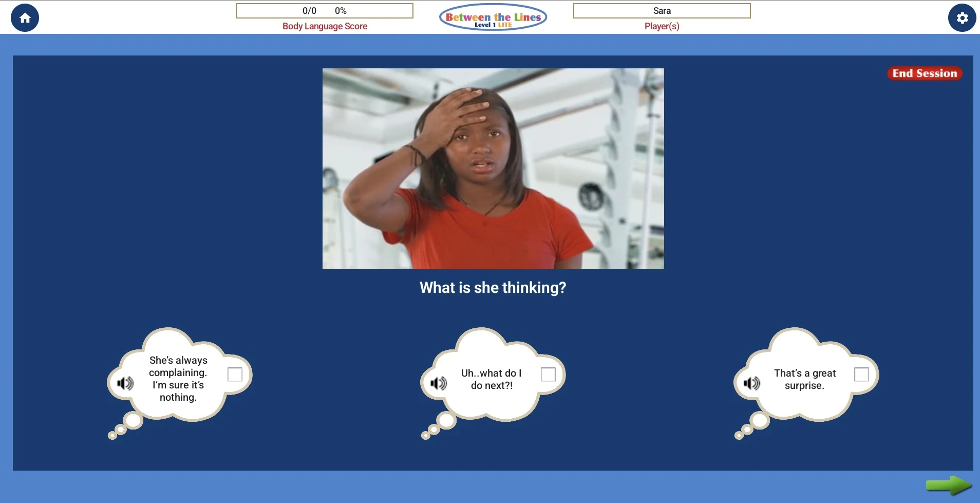Screen dimensions: 980x503
Task: Open the settings gear icon
Action: 962,18
